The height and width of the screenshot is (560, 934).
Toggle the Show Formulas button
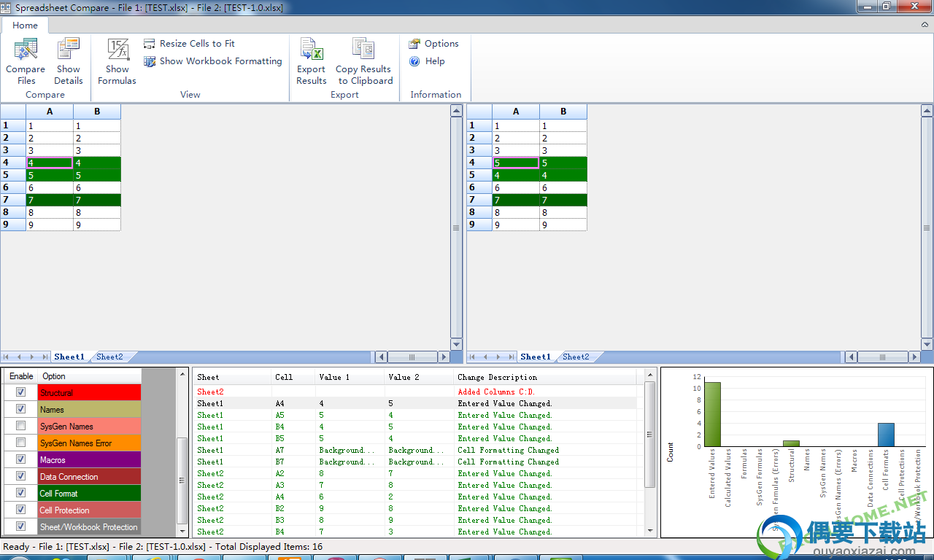coord(117,62)
